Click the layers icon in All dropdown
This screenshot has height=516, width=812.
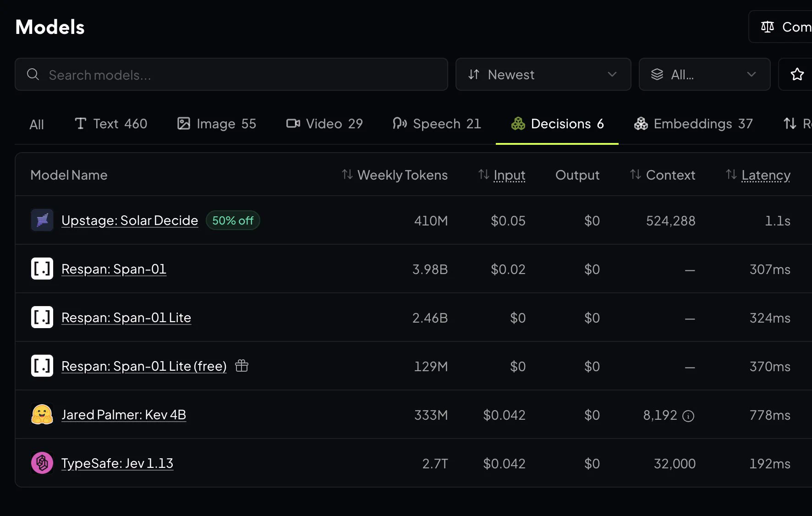coord(657,74)
